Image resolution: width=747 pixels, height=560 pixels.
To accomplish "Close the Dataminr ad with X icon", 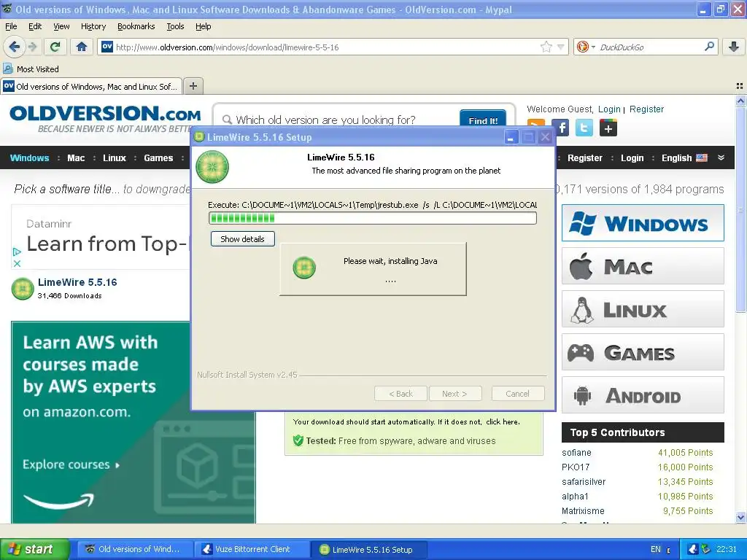I will point(18,262).
